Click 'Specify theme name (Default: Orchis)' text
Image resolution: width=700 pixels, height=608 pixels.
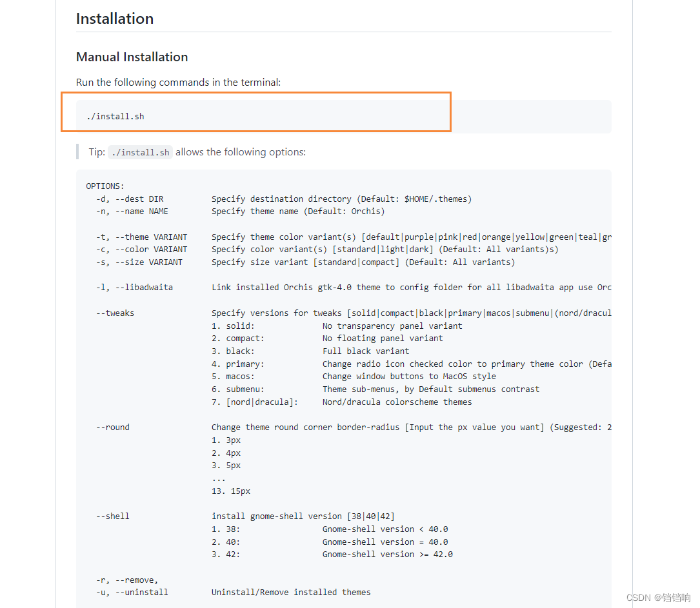(298, 211)
